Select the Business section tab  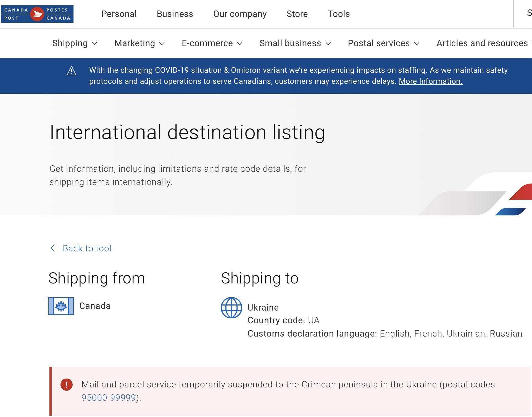tap(175, 14)
